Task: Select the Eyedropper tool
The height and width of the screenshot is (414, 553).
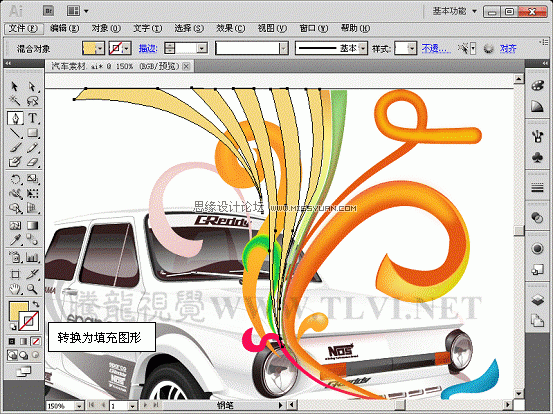Action: coord(15,240)
